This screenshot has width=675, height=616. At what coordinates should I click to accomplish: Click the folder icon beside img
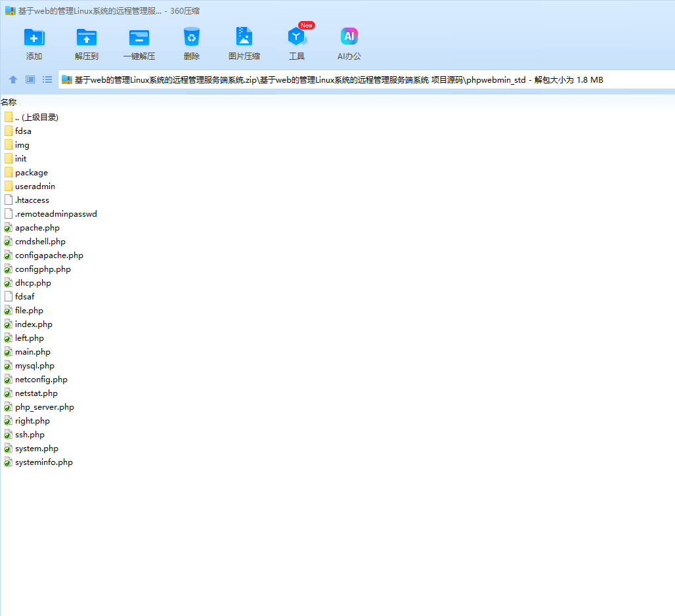[x=8, y=144]
